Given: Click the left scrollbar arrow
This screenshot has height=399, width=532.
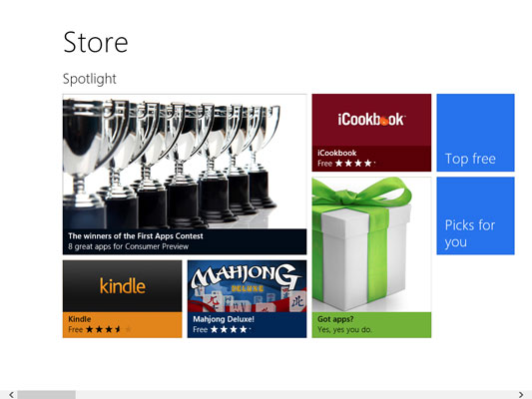Looking at the screenshot, I should pos(11,395).
